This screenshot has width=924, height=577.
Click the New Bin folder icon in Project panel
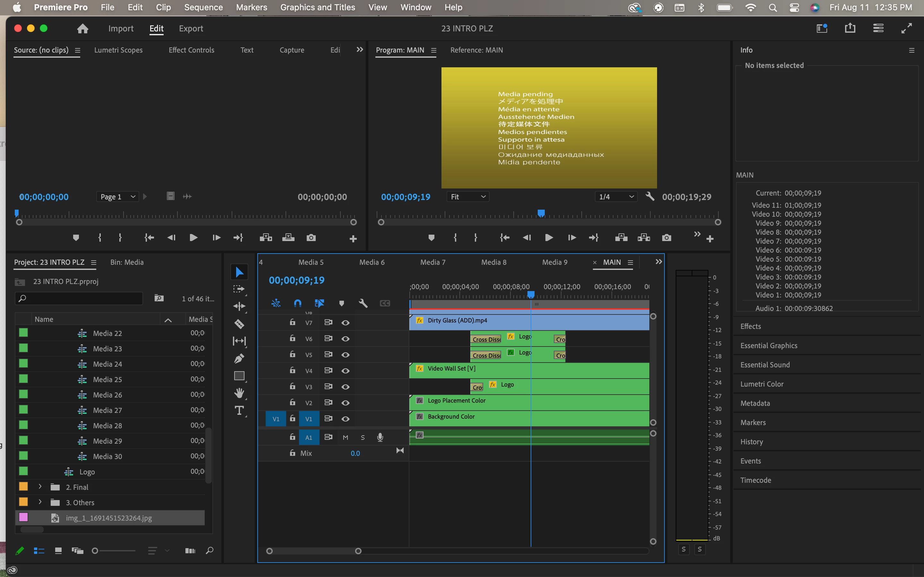click(x=159, y=298)
